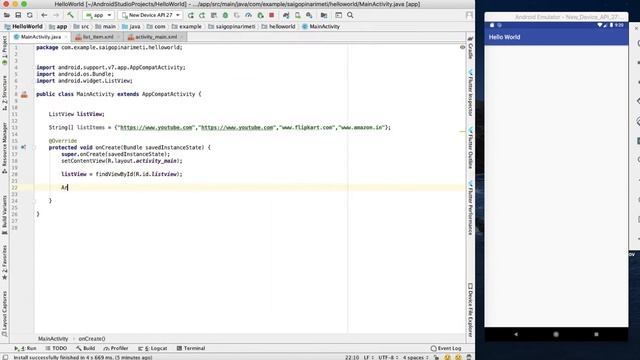Open the Project tool window
The width and height of the screenshot is (640, 360).
click(x=4, y=50)
